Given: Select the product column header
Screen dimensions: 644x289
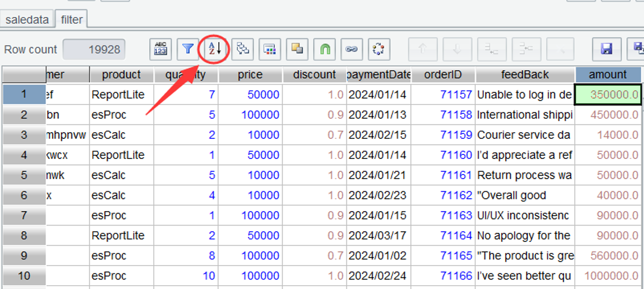Looking at the screenshot, I should [x=121, y=74].
